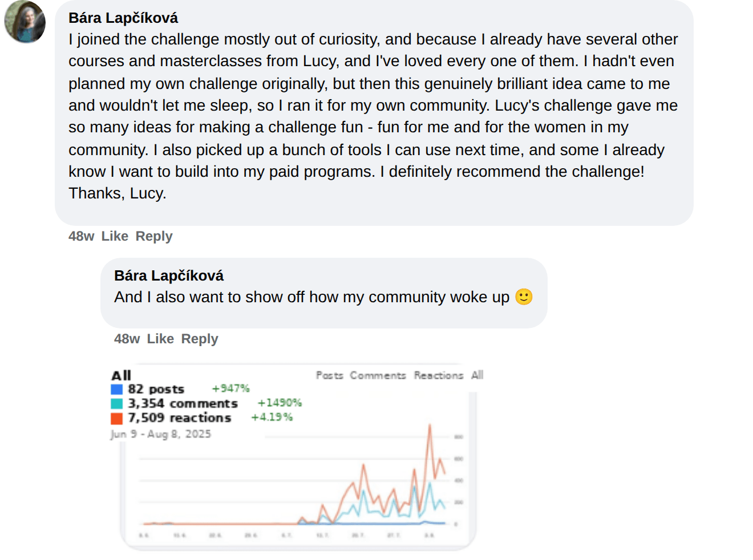Open the 48w timestamp of first comment

[x=81, y=236]
